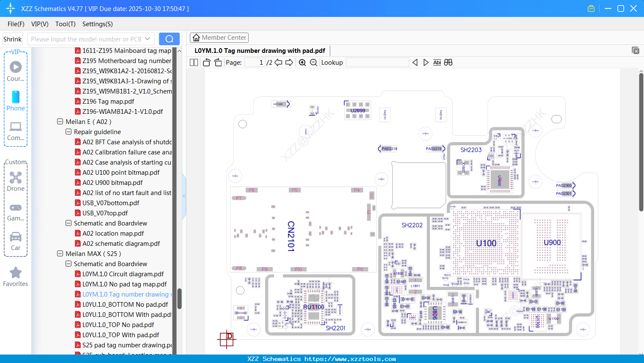Open the Tool(T) menu

pyautogui.click(x=65, y=24)
